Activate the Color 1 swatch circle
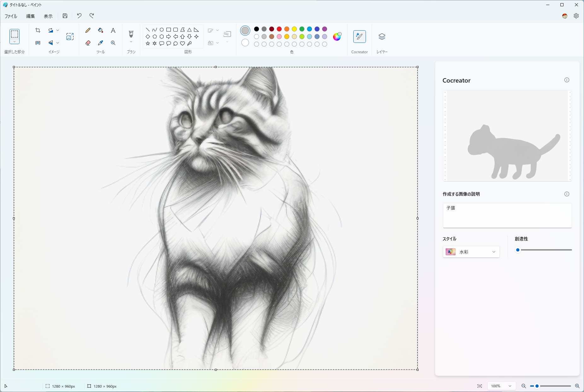The image size is (584, 392). tap(245, 31)
